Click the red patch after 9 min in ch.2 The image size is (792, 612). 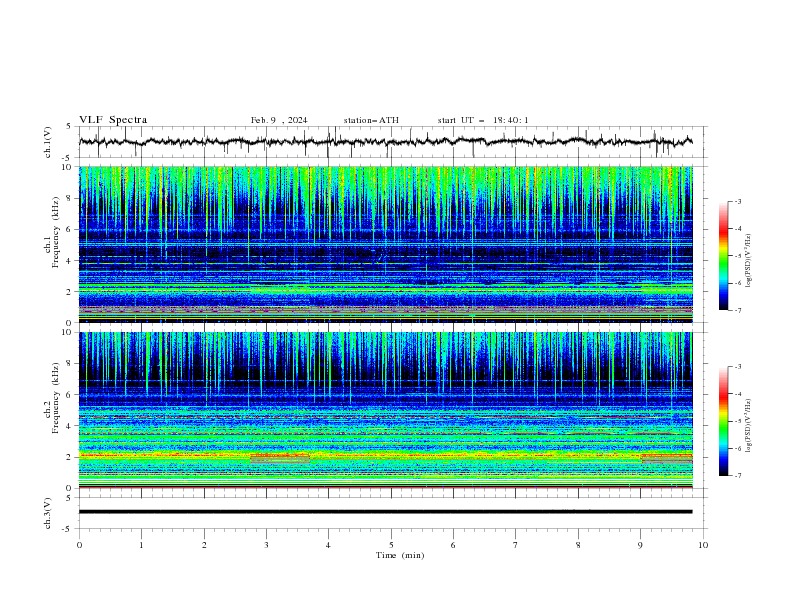667,458
